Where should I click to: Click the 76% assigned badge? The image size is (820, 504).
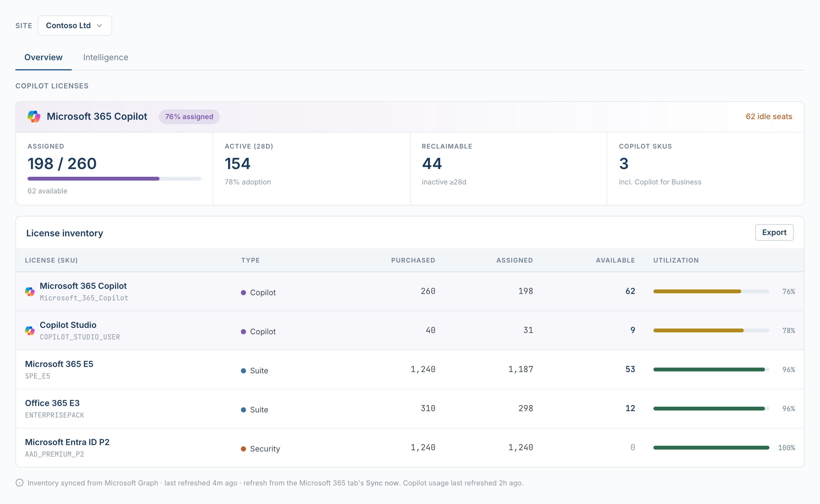[189, 117]
